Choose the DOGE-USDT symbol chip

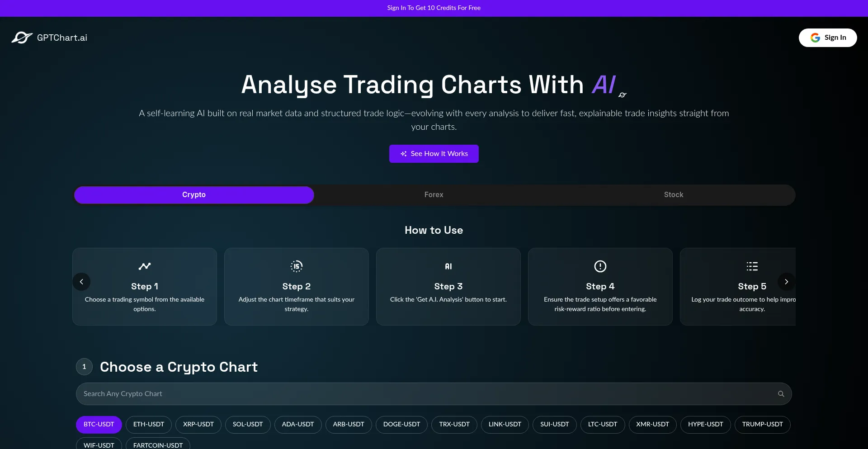401,425
